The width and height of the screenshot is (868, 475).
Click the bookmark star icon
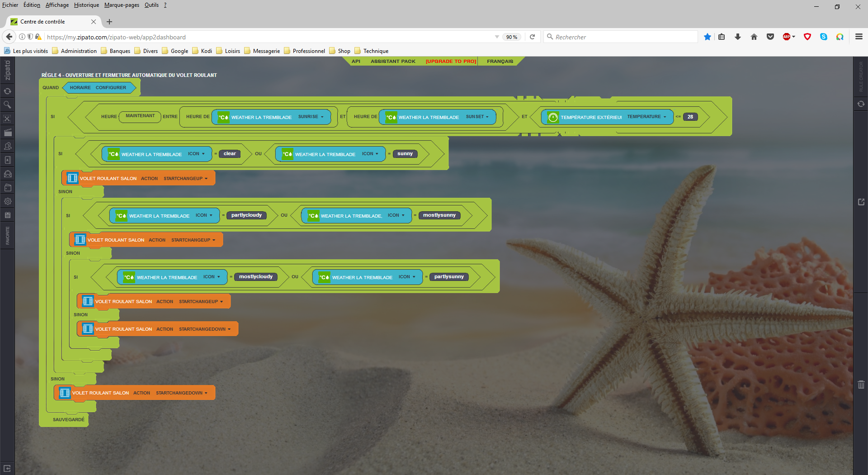(707, 37)
